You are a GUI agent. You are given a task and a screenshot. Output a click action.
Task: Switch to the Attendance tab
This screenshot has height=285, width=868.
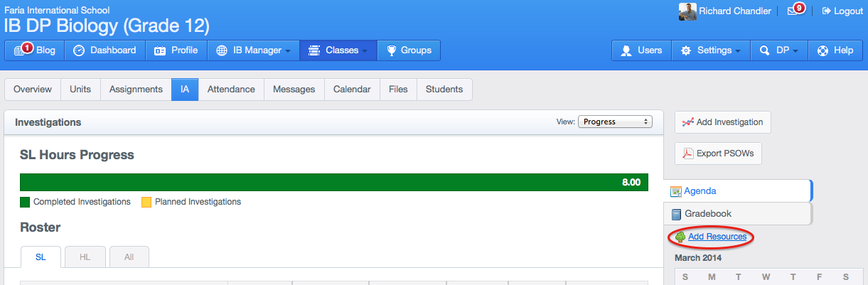point(231,90)
